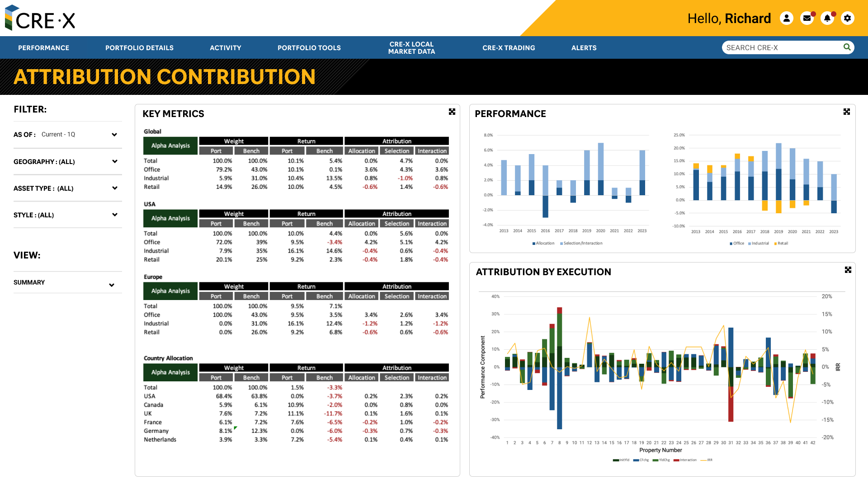
Task: Expand the Asset Type filter dropdown
Action: 114,188
